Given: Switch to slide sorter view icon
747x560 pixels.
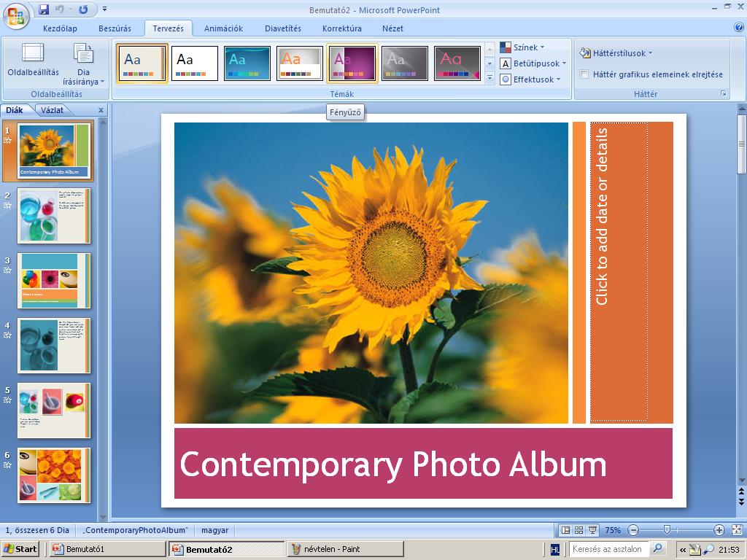Looking at the screenshot, I should (x=578, y=530).
